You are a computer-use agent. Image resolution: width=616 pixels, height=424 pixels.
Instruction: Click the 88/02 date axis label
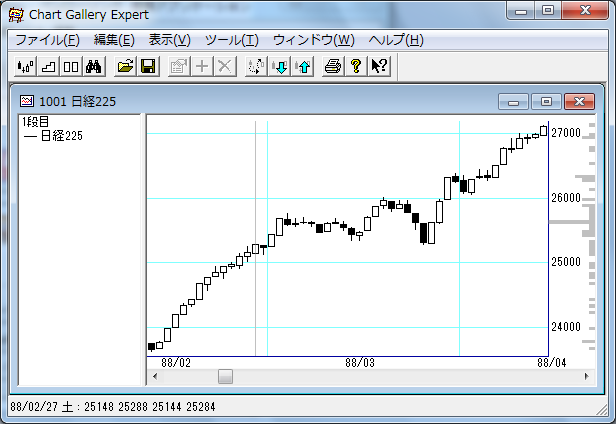tap(176, 363)
